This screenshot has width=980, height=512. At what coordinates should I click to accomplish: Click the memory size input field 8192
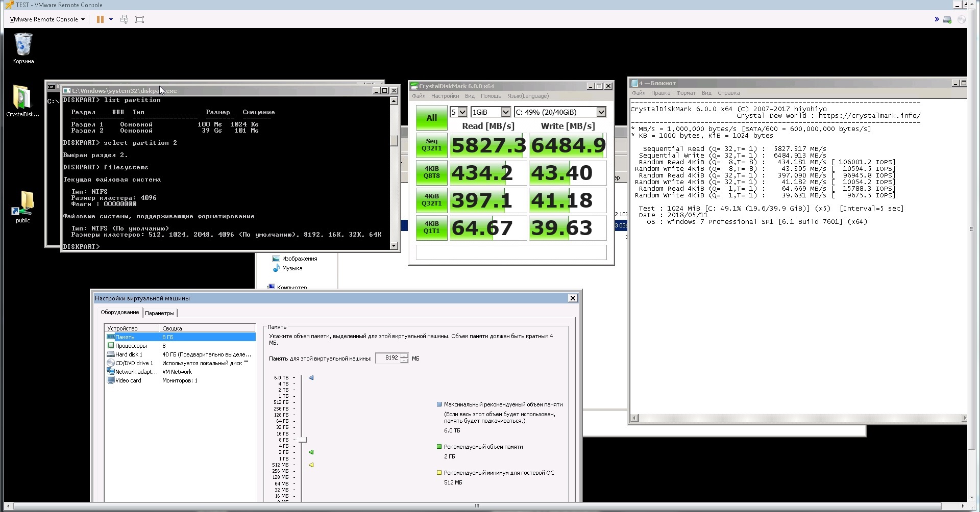click(388, 358)
